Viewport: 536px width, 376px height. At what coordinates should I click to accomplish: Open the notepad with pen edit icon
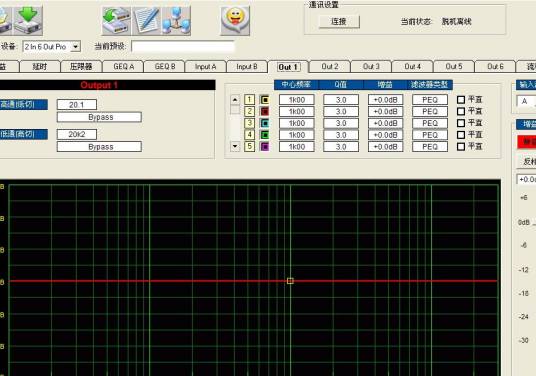(146, 21)
